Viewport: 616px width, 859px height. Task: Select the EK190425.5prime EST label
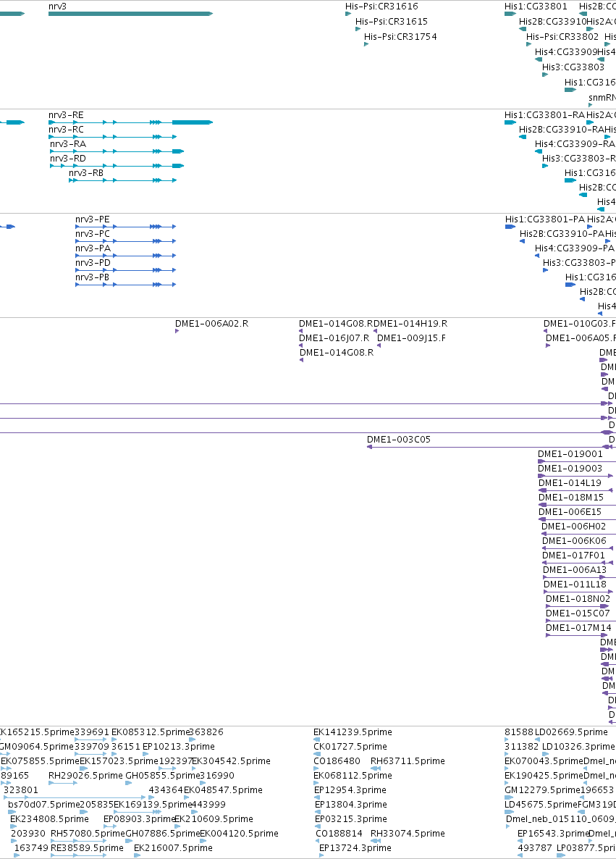tap(544, 776)
